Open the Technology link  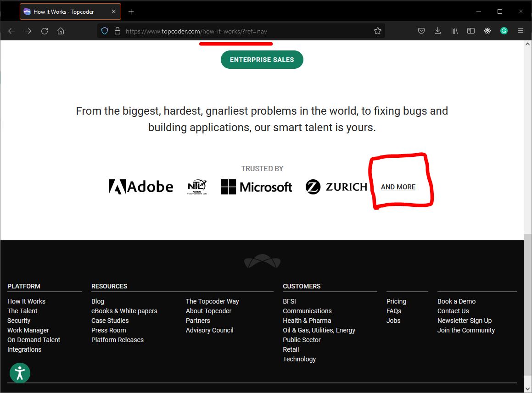coord(299,359)
